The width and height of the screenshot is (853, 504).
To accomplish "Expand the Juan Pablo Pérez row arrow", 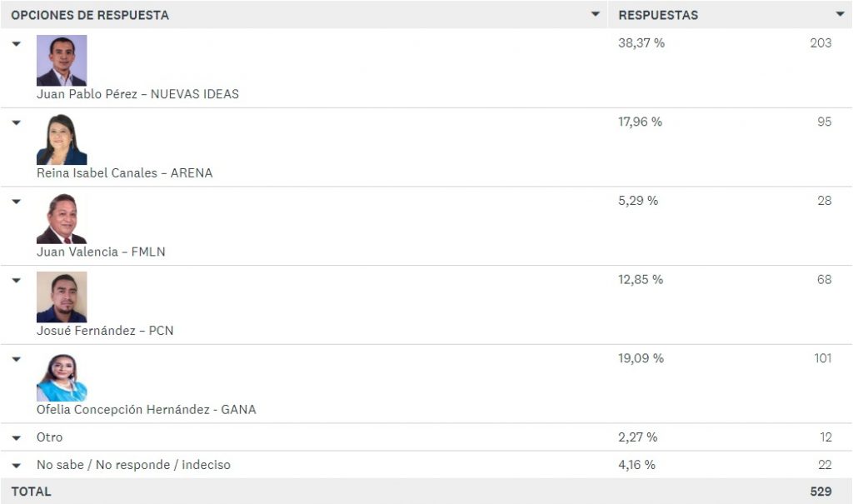I will pos(17,43).
